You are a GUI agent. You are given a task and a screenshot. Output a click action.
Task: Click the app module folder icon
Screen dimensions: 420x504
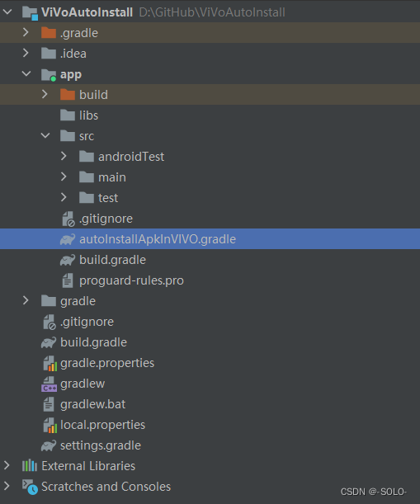49,75
